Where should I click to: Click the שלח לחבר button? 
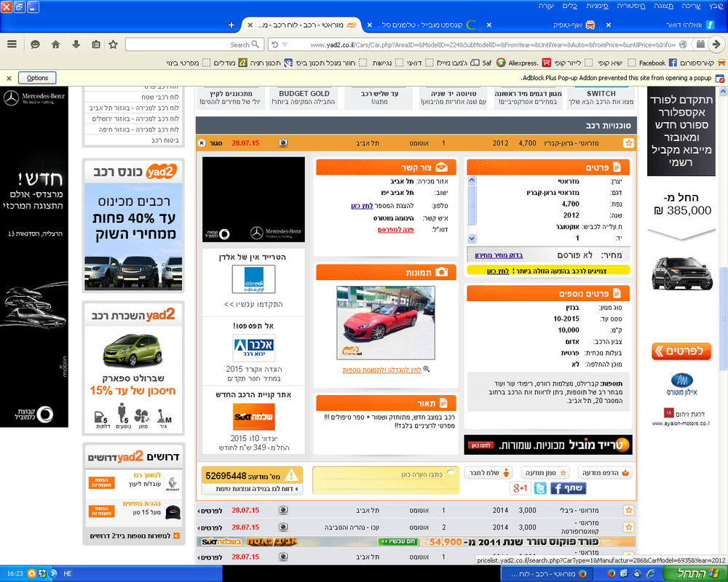coord(489,473)
